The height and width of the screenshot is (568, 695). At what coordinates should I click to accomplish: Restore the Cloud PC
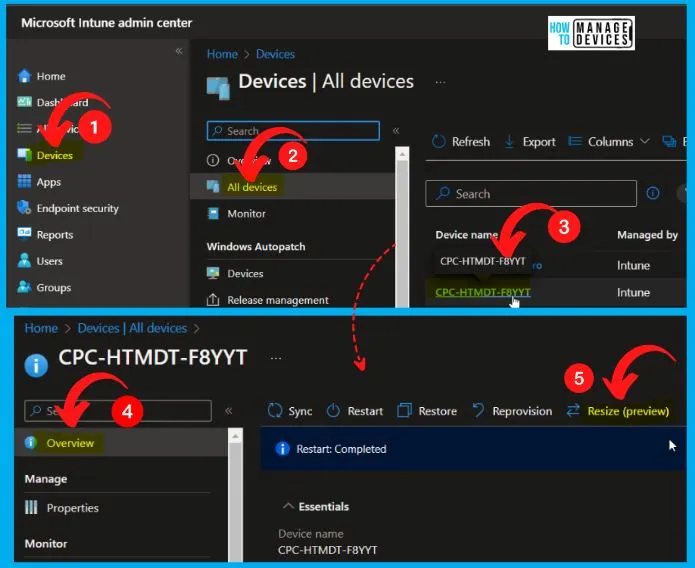tap(427, 411)
